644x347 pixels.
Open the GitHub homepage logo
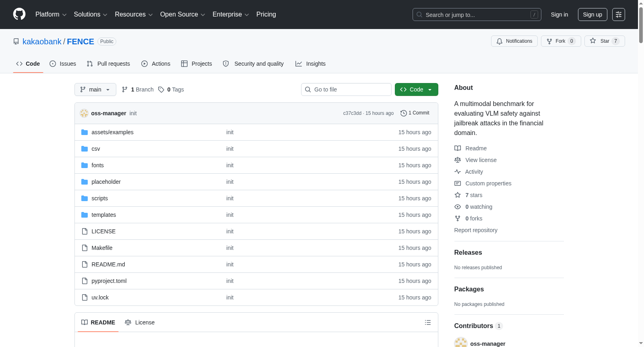[x=19, y=14]
